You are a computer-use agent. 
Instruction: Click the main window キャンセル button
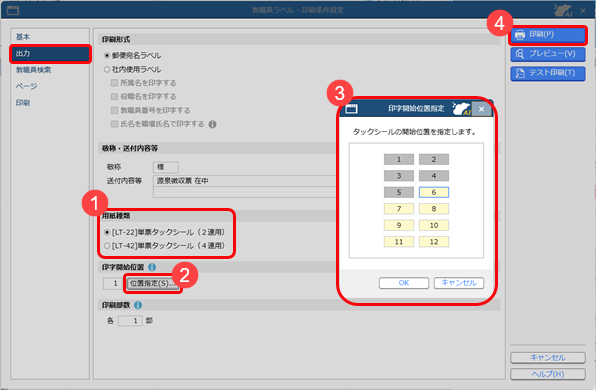tap(548, 358)
